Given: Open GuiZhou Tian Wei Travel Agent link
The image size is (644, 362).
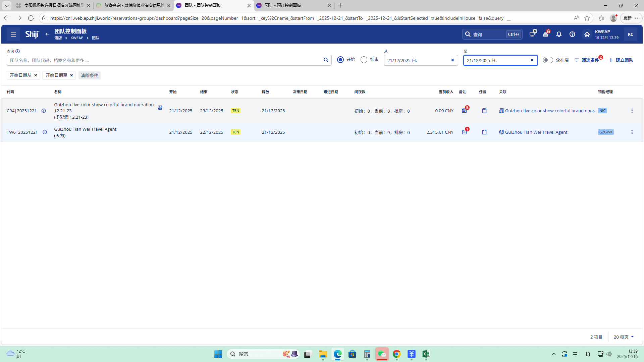Looking at the screenshot, I should pos(536,132).
